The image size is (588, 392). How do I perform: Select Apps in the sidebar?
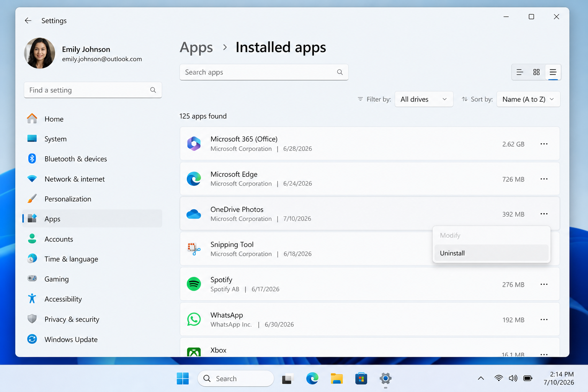pyautogui.click(x=92, y=219)
